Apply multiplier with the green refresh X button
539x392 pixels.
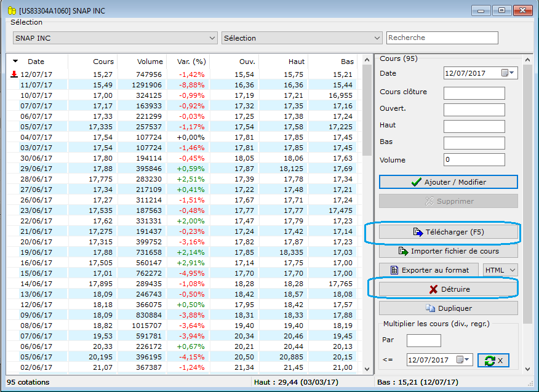[x=493, y=360]
